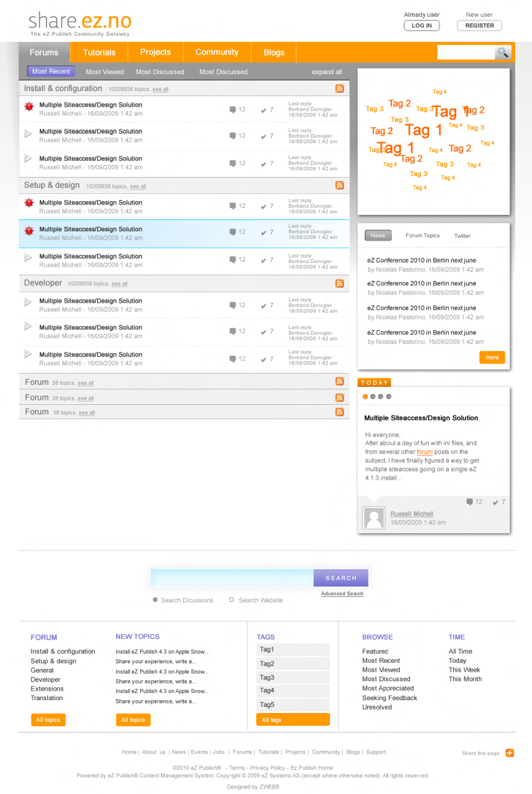This screenshot has width=532, height=794.
Task: Click user avatar next to Russell Michell
Action: (373, 518)
